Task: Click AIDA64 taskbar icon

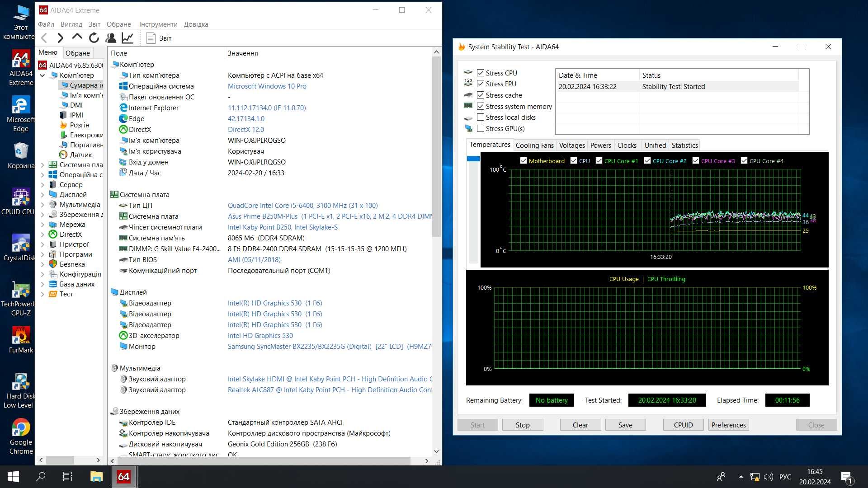Action: tap(124, 477)
